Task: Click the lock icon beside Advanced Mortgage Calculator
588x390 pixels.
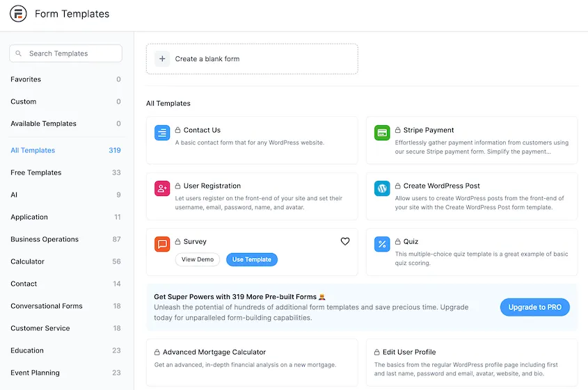Action: 157,352
